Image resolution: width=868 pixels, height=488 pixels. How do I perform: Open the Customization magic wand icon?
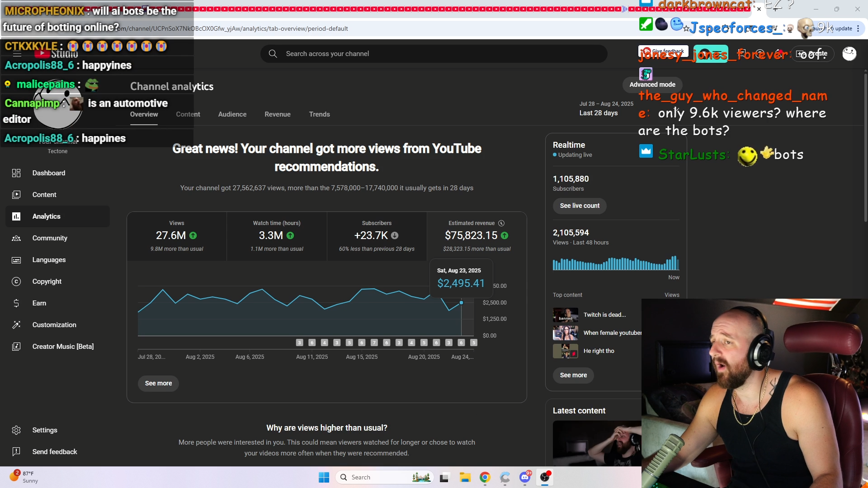point(16,325)
